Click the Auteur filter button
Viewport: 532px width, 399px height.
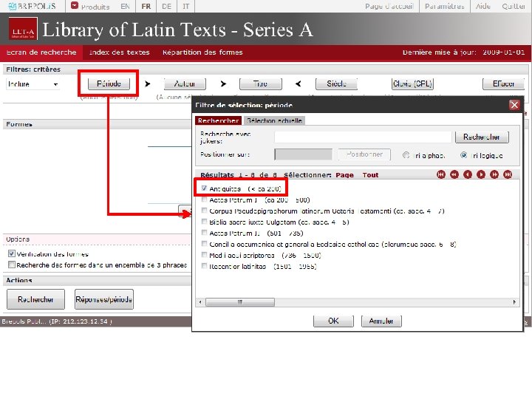pos(185,83)
